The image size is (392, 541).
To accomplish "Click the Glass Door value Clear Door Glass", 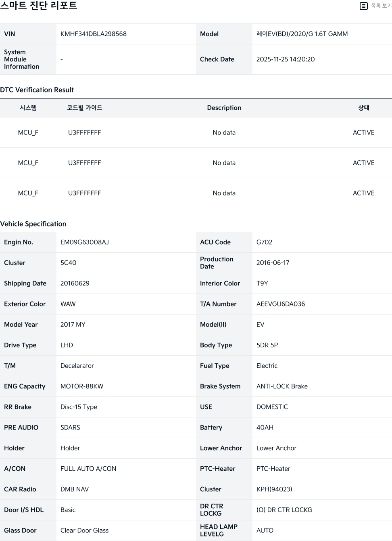I will coord(85,531).
